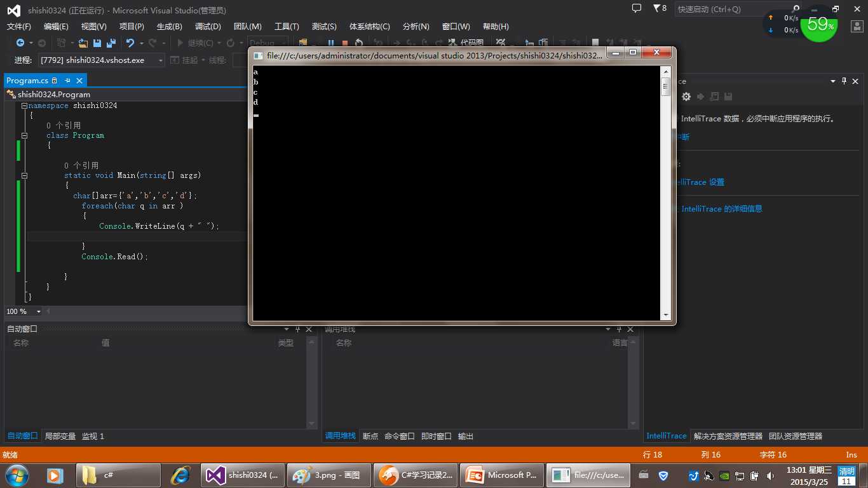The height and width of the screenshot is (488, 868).
Task: Click the Save All double-disk icon
Action: pos(111,43)
